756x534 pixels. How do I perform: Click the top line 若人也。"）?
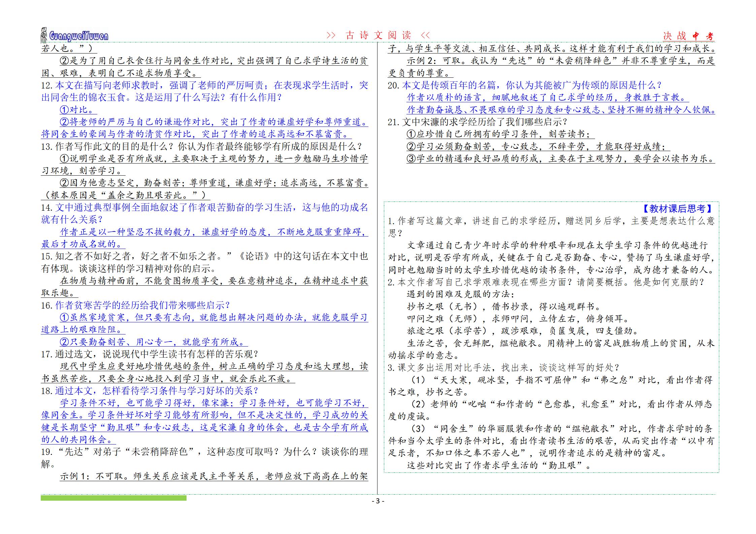click(x=69, y=48)
